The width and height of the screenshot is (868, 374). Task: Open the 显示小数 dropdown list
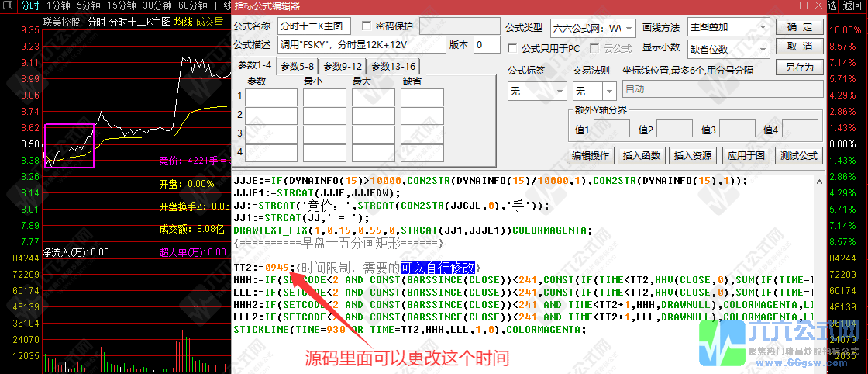click(x=763, y=48)
